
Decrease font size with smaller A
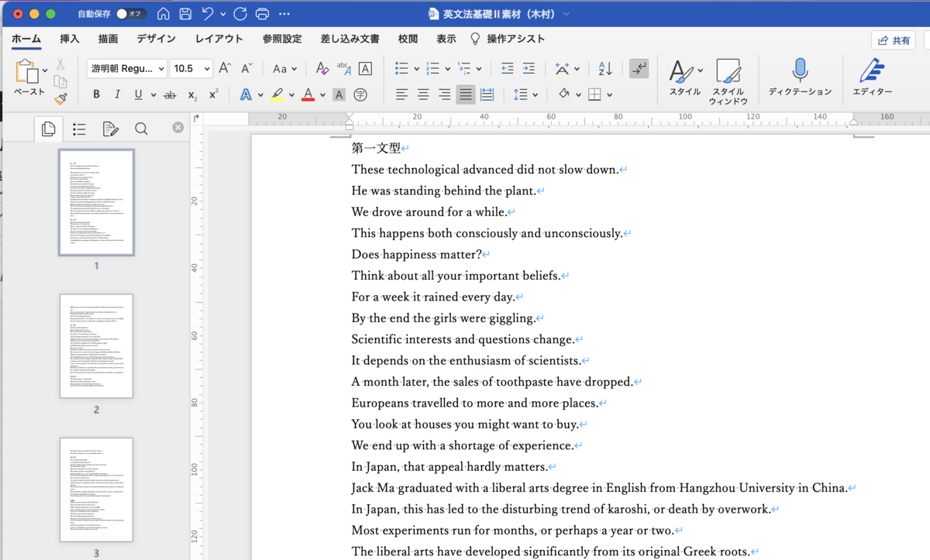[x=246, y=69]
